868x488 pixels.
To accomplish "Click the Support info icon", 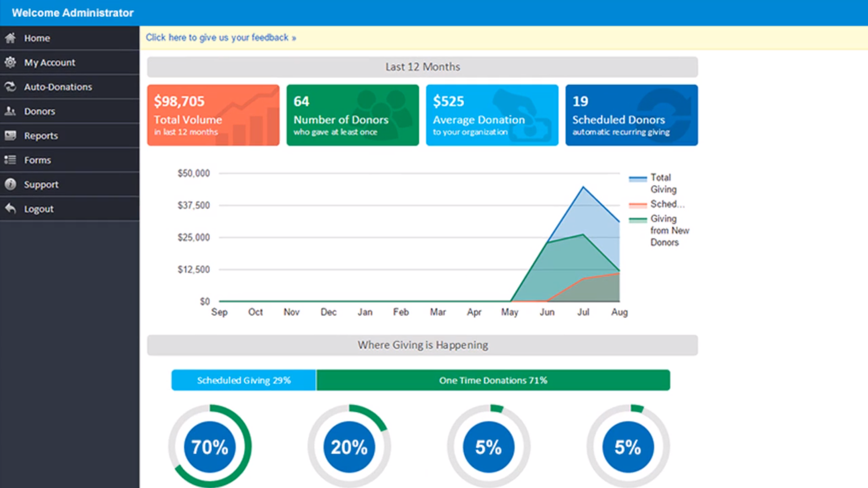I will [x=10, y=184].
